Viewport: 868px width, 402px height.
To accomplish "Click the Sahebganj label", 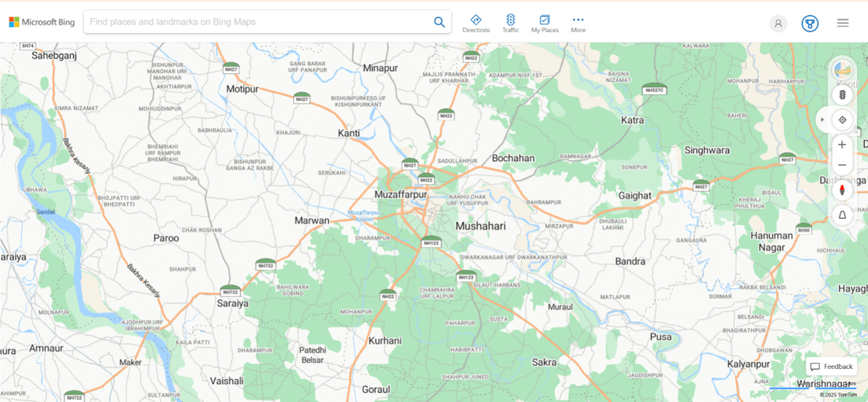I will (53, 55).
